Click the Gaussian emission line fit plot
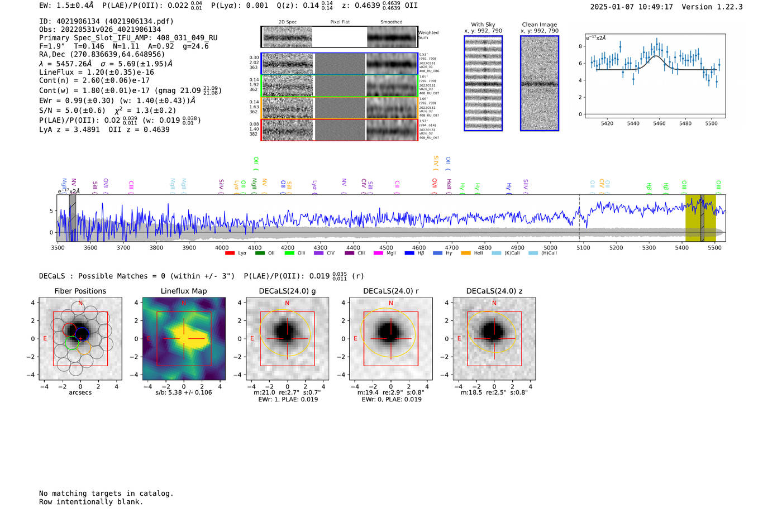 pyautogui.click(x=656, y=76)
